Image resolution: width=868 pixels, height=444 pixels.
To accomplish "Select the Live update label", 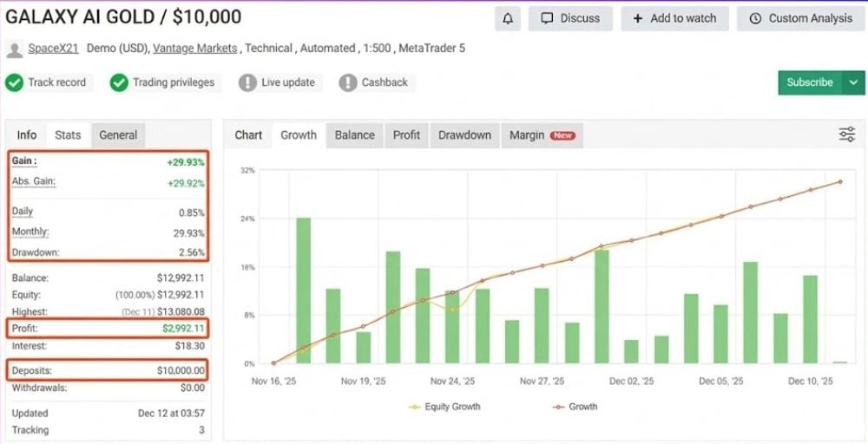I will click(x=288, y=82).
